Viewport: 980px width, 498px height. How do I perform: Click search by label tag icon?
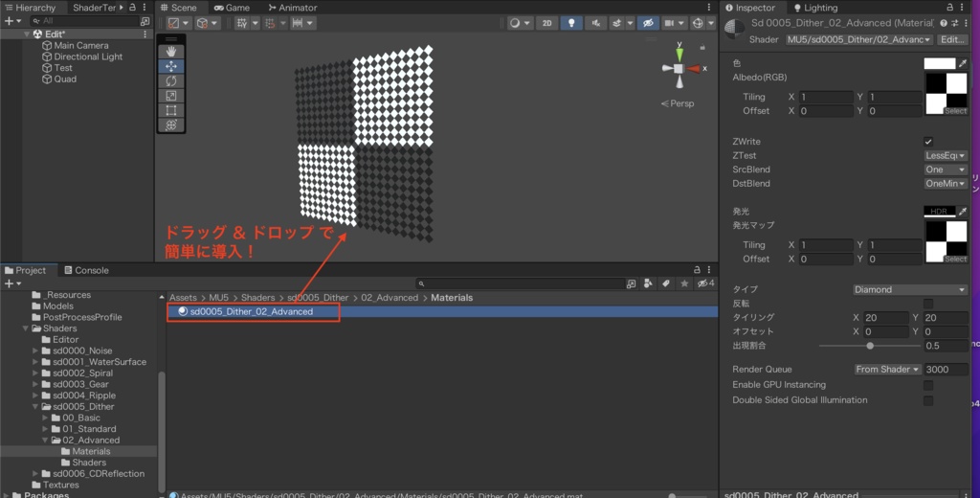666,283
